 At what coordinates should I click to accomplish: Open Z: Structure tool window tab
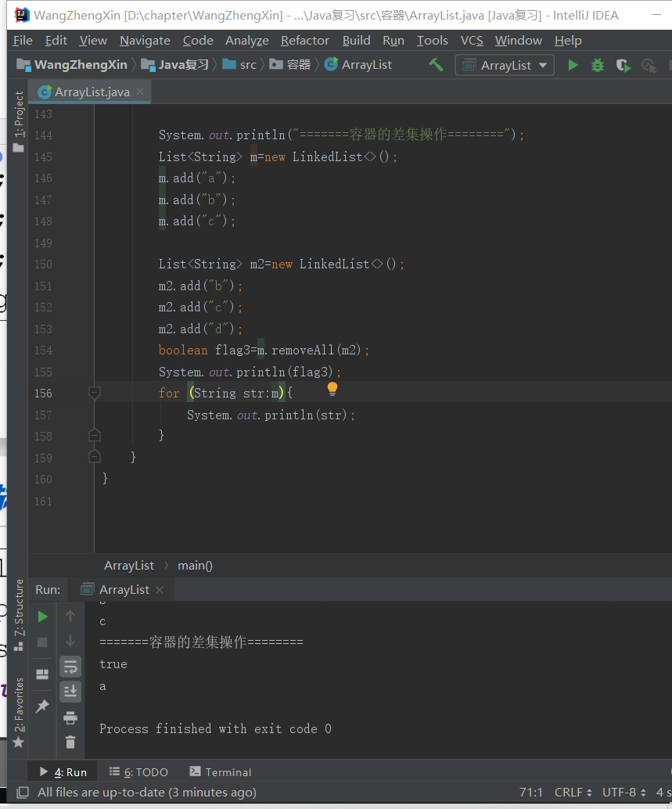19,615
